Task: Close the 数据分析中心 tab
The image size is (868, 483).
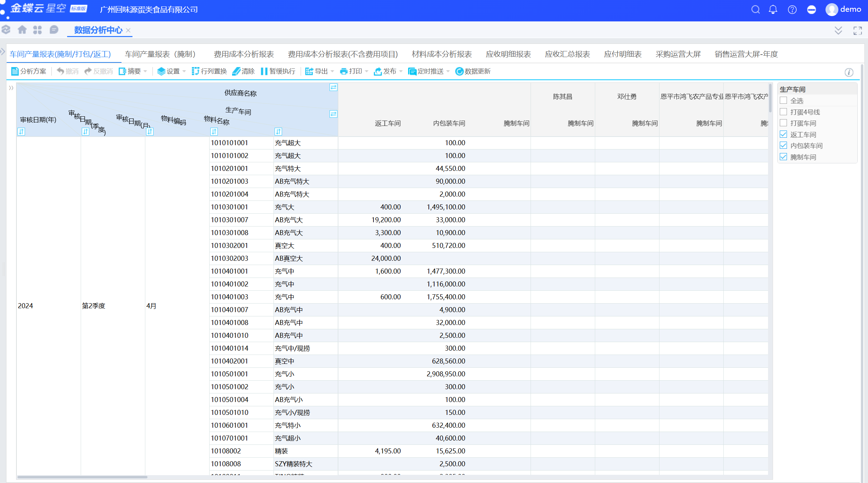Action: click(128, 30)
